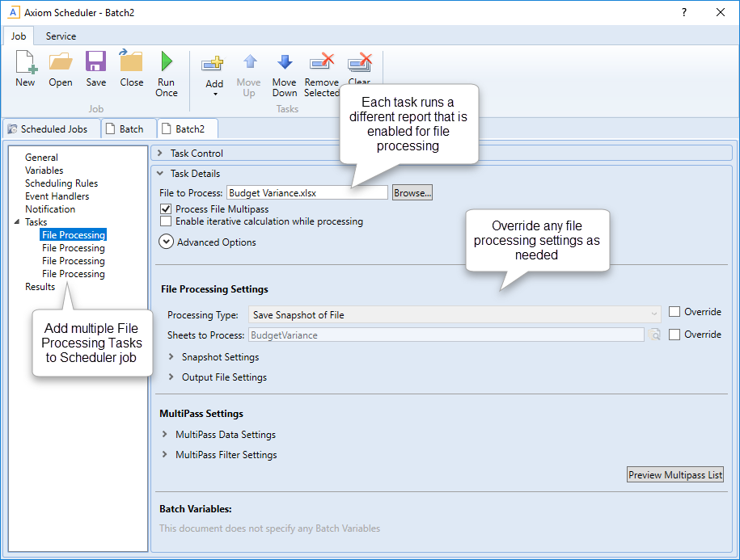
Task: Check Override for Processing Type
Action: coord(674,312)
